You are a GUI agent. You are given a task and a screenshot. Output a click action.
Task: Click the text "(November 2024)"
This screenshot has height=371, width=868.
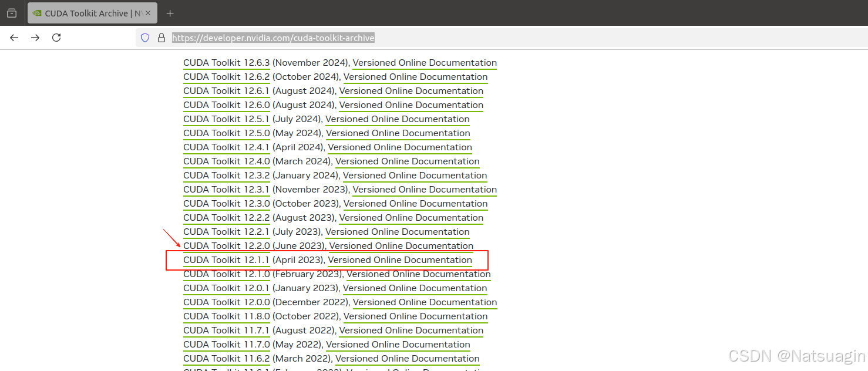(x=311, y=63)
